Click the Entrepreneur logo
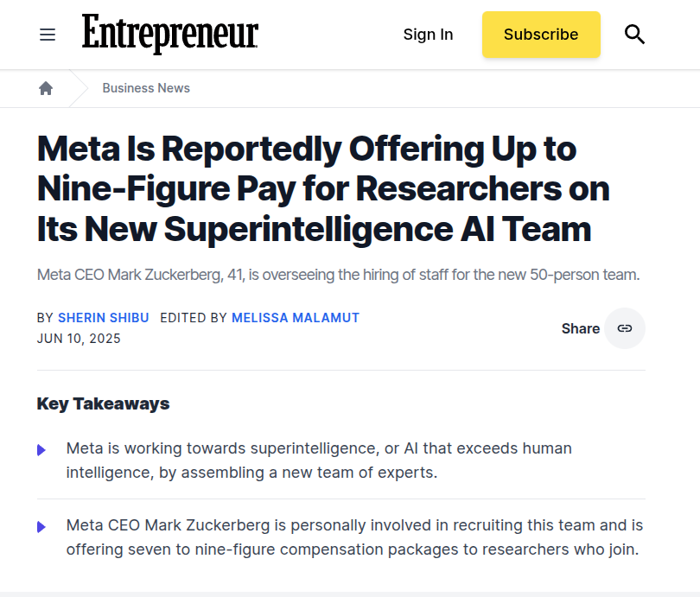700x597 pixels. pyautogui.click(x=170, y=34)
